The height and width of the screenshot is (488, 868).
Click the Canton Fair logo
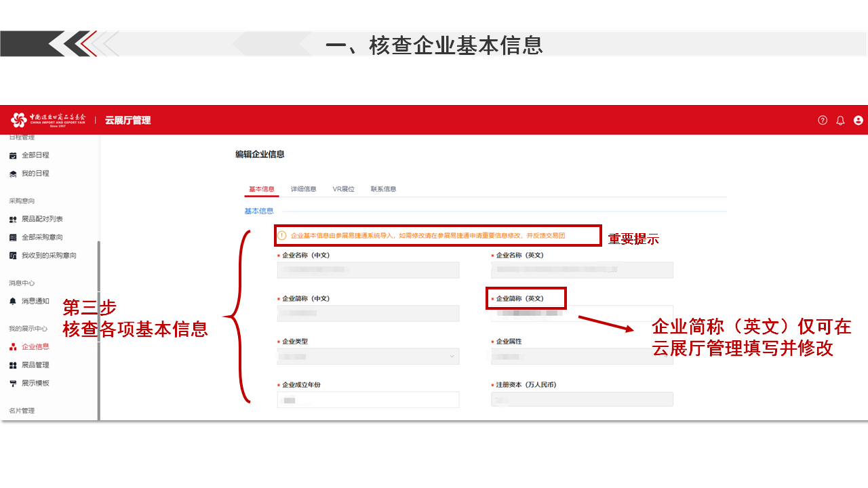click(x=47, y=120)
